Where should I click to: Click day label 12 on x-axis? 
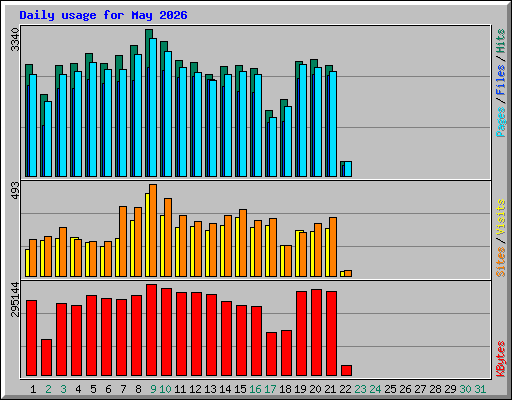coord(195,389)
